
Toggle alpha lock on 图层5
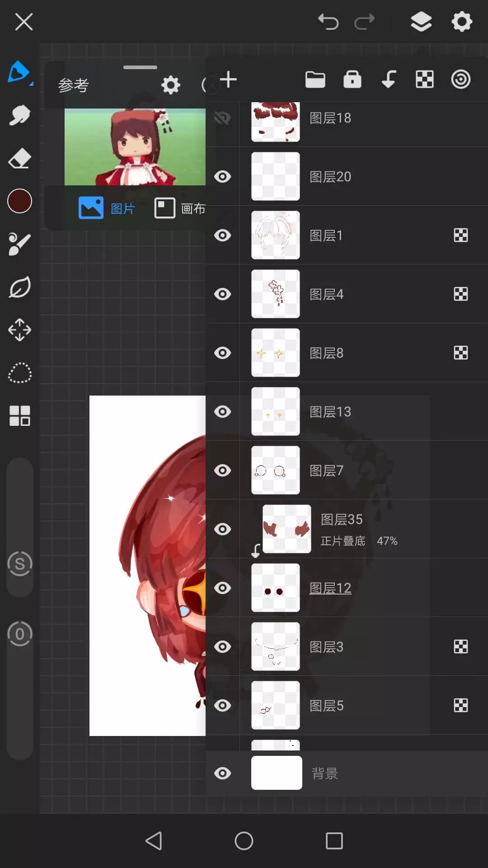pyautogui.click(x=460, y=705)
